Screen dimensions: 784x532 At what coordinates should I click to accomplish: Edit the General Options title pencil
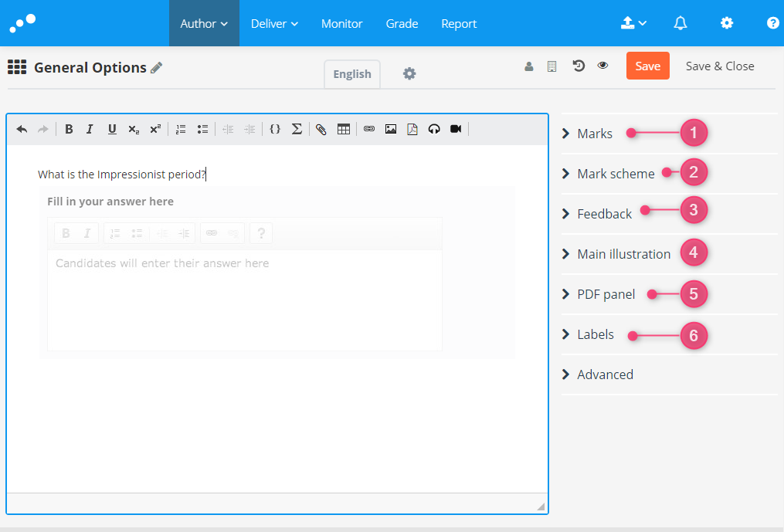click(157, 67)
